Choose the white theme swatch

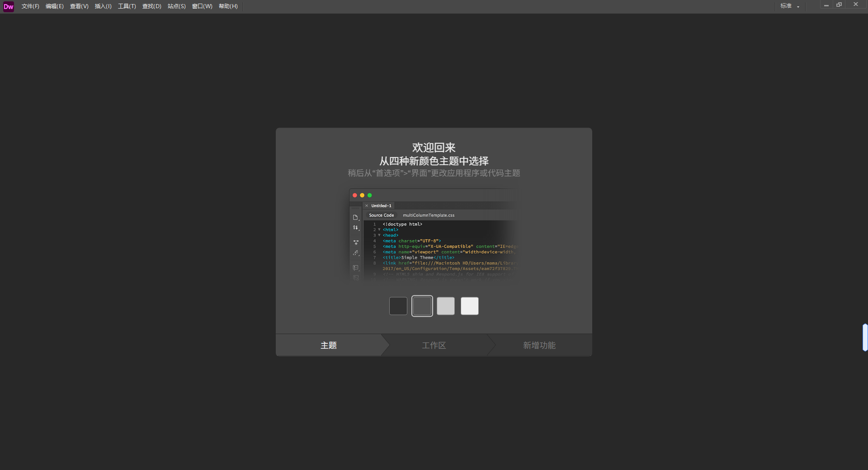point(469,306)
